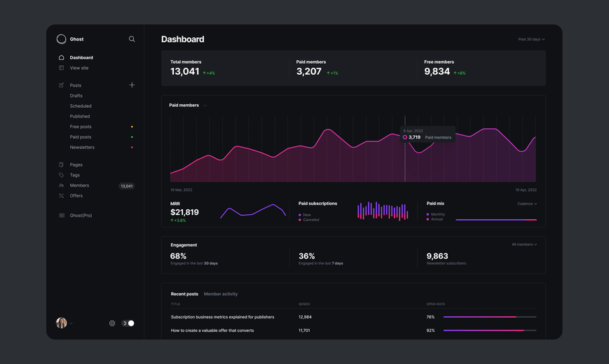This screenshot has width=609, height=364.
Task: Expand the Past 30 days dropdown
Action: coord(531,39)
